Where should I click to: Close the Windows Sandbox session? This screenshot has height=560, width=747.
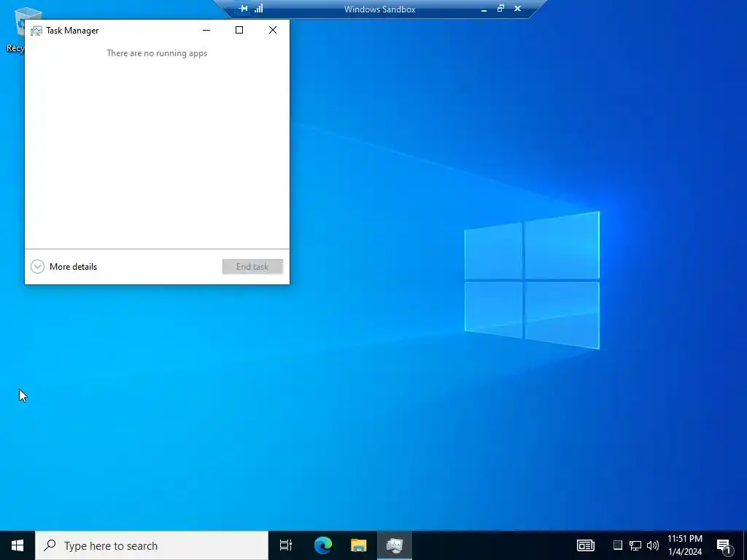pyautogui.click(x=518, y=9)
